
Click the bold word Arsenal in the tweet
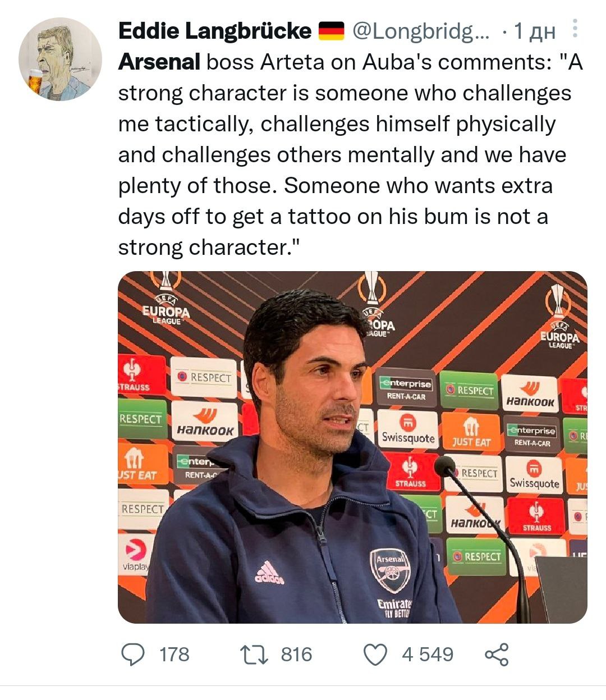pyautogui.click(x=159, y=62)
